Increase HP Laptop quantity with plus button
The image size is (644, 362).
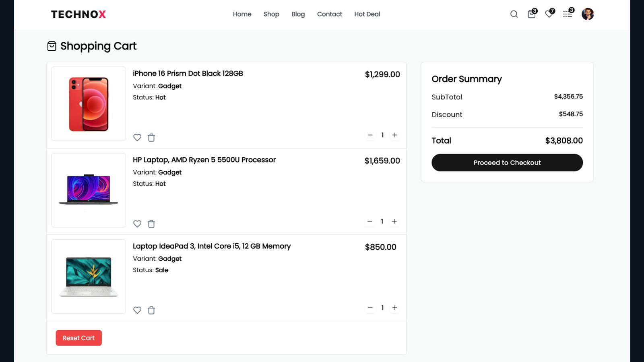(x=394, y=222)
